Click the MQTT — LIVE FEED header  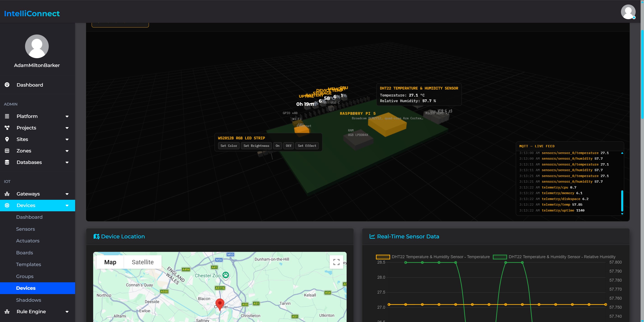click(537, 146)
